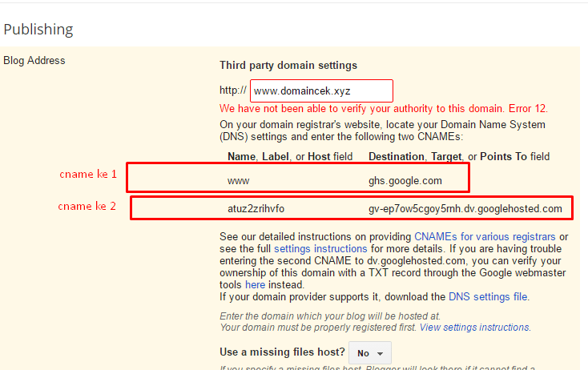The height and width of the screenshot is (370, 588).
Task: Click the red Error 12 verification message
Action: (x=384, y=108)
